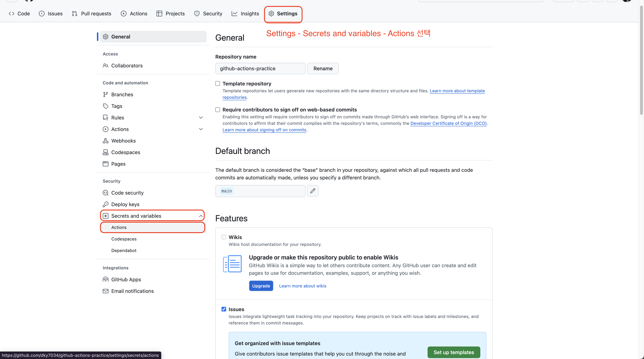Open Learn more about wikis link
The image size is (644, 359).
(303, 286)
